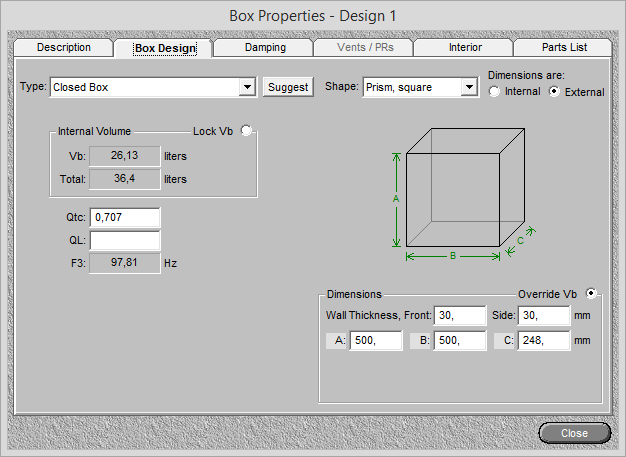Click the dimension A input field
The width and height of the screenshot is (626, 457).
[x=376, y=341]
